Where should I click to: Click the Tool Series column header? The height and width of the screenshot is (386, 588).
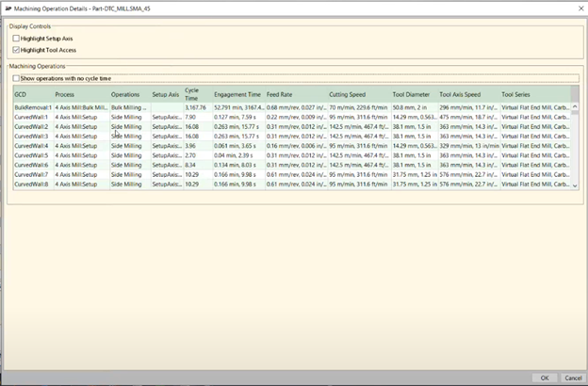520,94
